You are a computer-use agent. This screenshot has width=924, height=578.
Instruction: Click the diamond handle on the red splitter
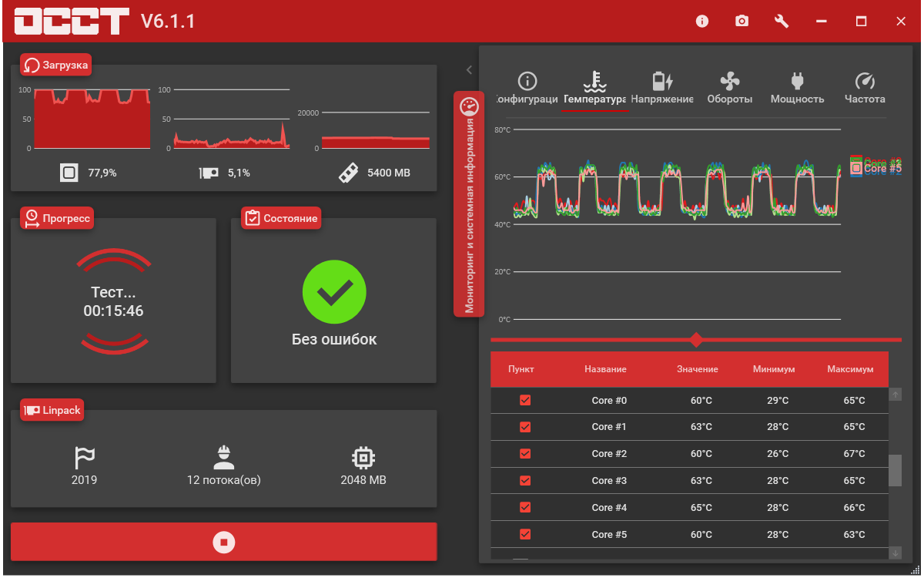click(x=696, y=340)
